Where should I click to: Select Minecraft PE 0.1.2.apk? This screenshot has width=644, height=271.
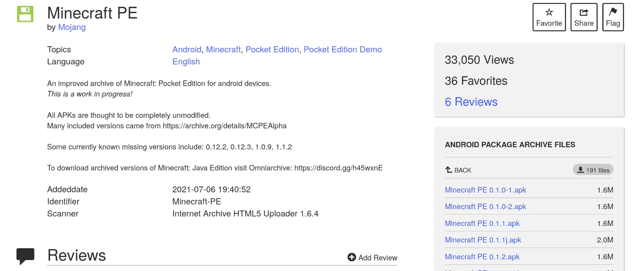coord(482,257)
